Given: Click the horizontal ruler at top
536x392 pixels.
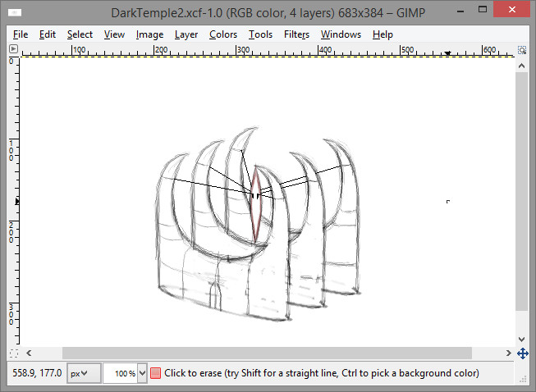Looking at the screenshot, I should (x=267, y=51).
